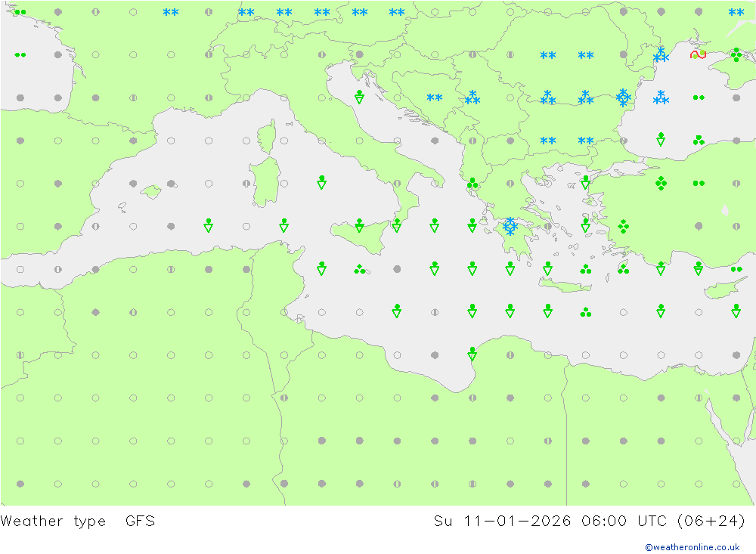Click the "GFS" model label

[141, 522]
